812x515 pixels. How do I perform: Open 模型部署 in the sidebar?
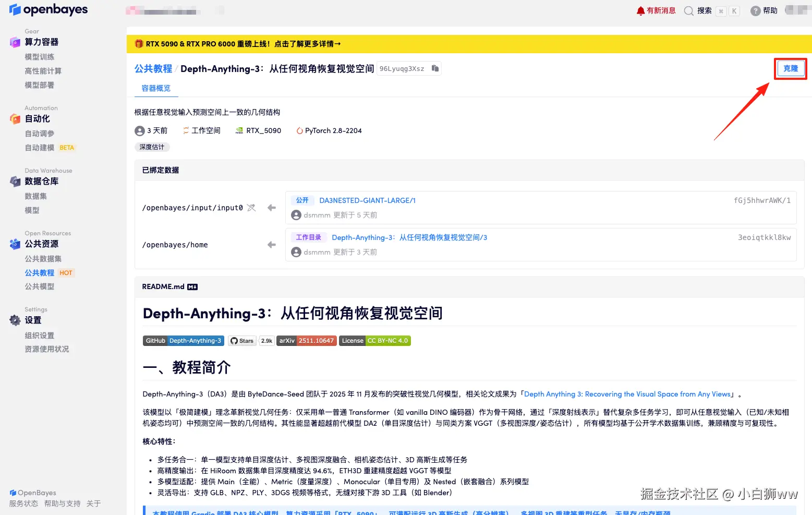[40, 85]
